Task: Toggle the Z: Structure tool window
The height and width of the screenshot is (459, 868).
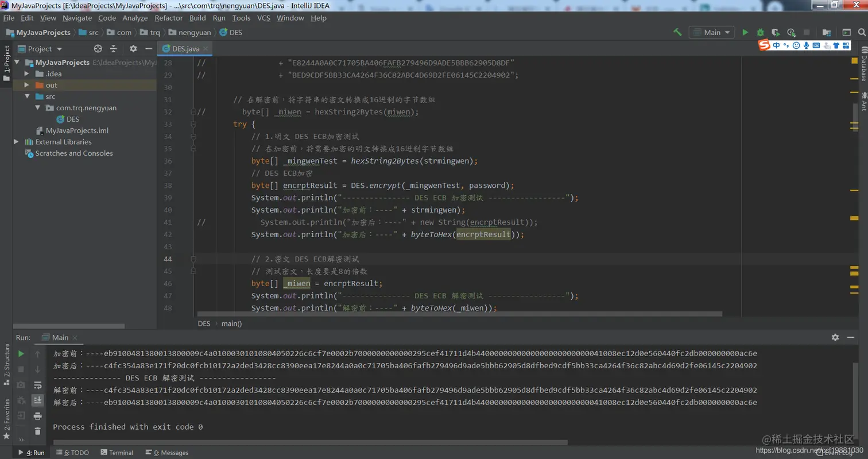Action: [6, 364]
